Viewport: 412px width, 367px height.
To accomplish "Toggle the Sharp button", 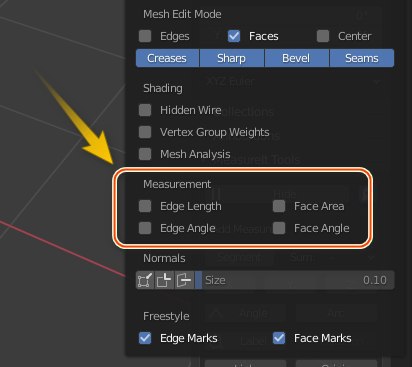I will [x=232, y=58].
